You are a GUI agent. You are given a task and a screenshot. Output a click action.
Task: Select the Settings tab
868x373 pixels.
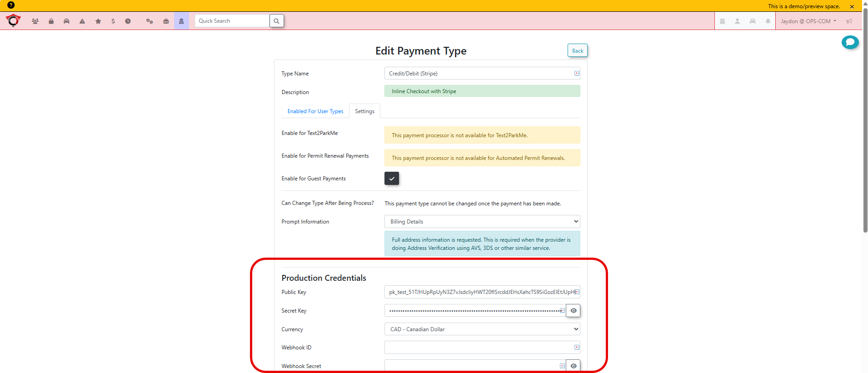364,111
